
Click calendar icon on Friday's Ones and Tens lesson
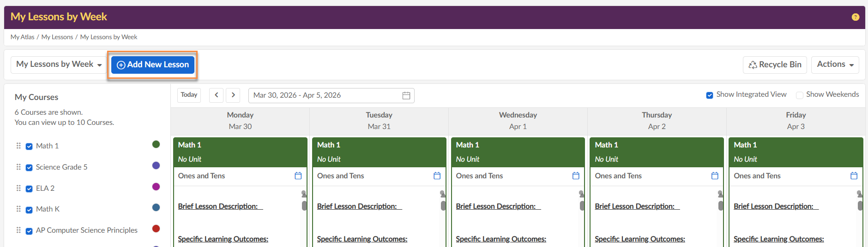point(854,176)
